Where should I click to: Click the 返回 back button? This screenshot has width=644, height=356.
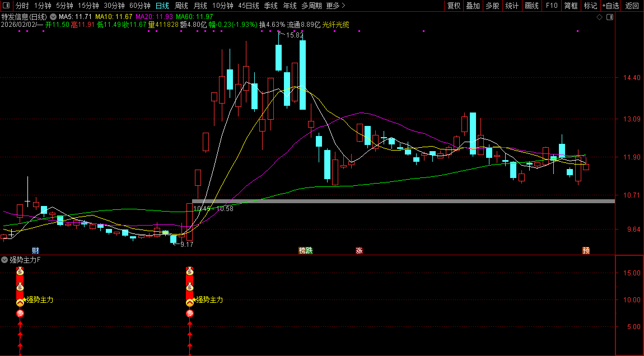pyautogui.click(x=632, y=6)
